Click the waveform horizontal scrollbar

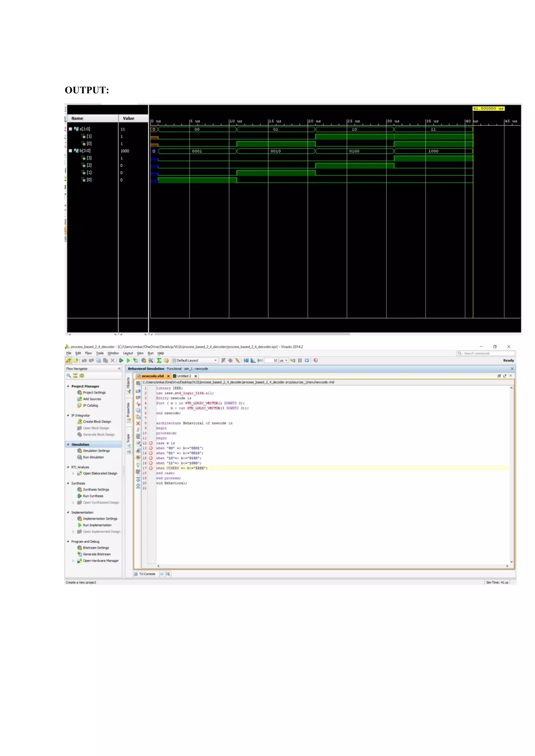coord(252,334)
